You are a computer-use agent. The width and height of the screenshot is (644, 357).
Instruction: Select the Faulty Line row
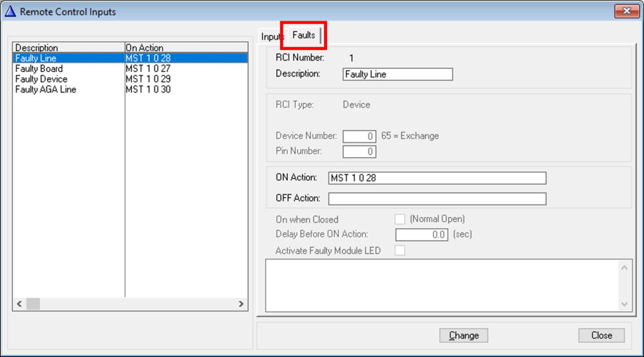click(36, 59)
